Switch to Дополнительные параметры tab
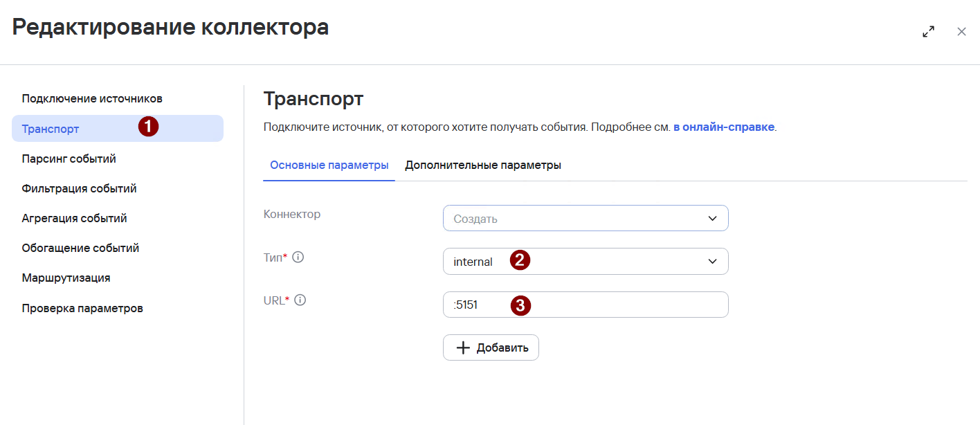Screen dimensions: 980x425 [x=483, y=165]
